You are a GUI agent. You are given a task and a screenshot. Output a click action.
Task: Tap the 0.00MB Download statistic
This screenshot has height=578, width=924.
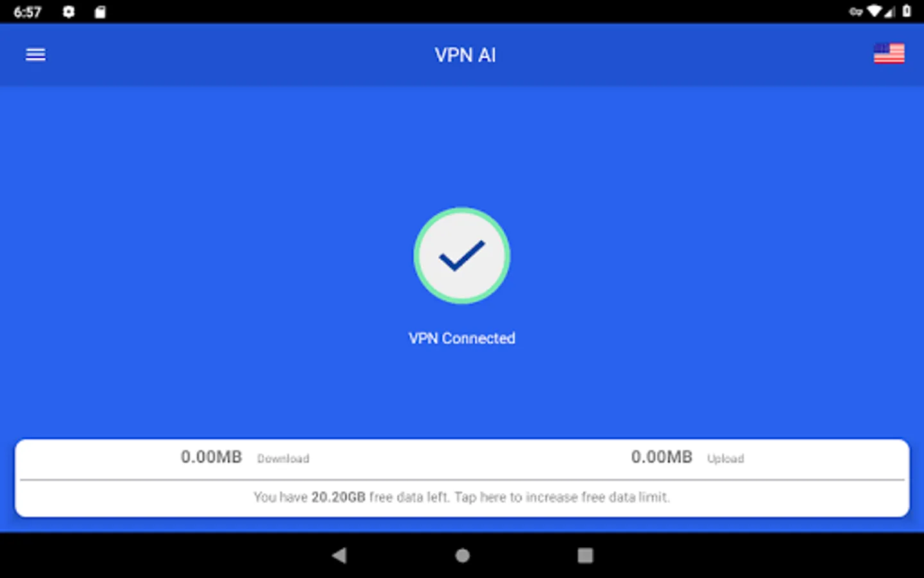tap(211, 457)
